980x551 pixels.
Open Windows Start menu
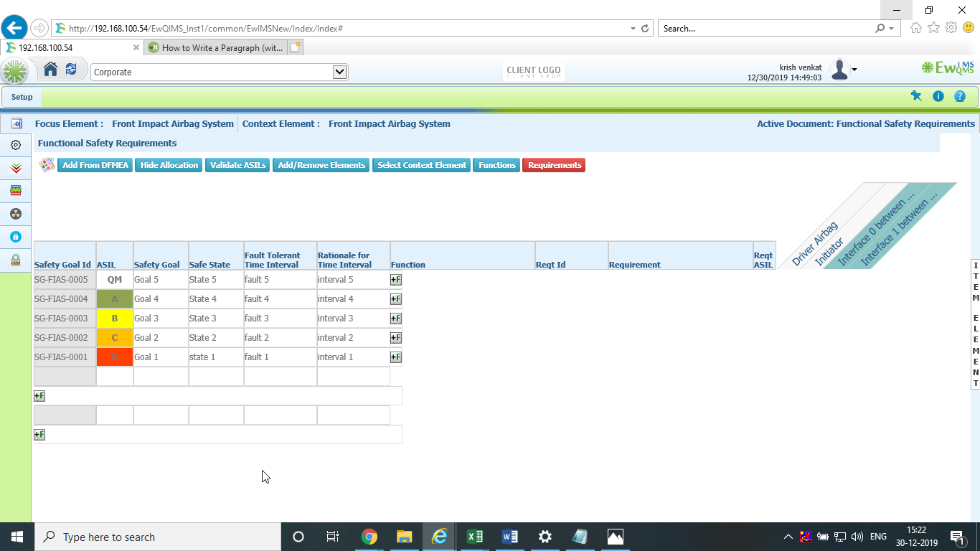tap(17, 537)
